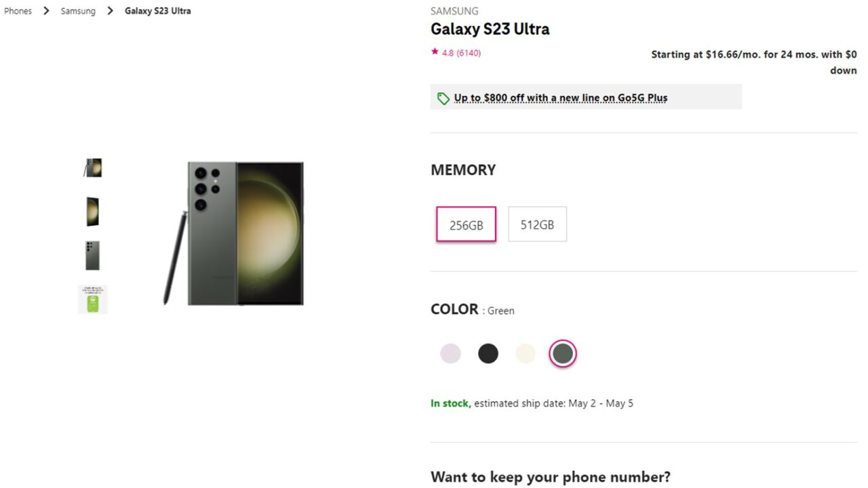
Task: Select the Lavender color swatch
Action: [x=450, y=353]
